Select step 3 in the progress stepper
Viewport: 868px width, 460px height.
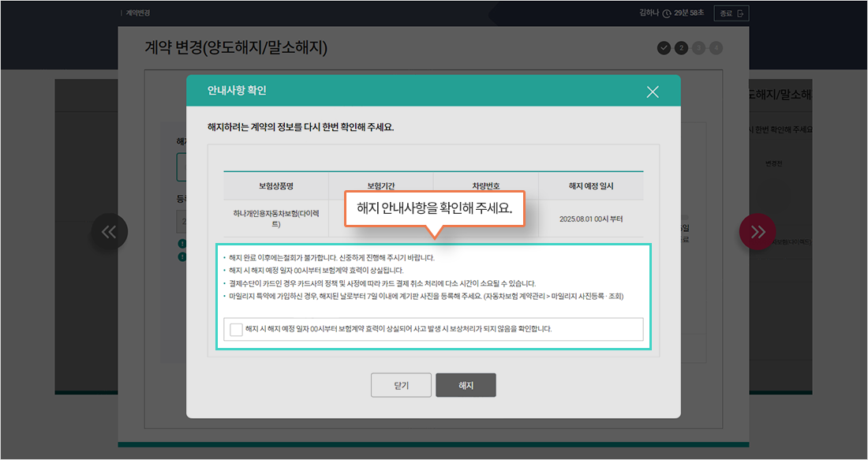pyautogui.click(x=698, y=47)
